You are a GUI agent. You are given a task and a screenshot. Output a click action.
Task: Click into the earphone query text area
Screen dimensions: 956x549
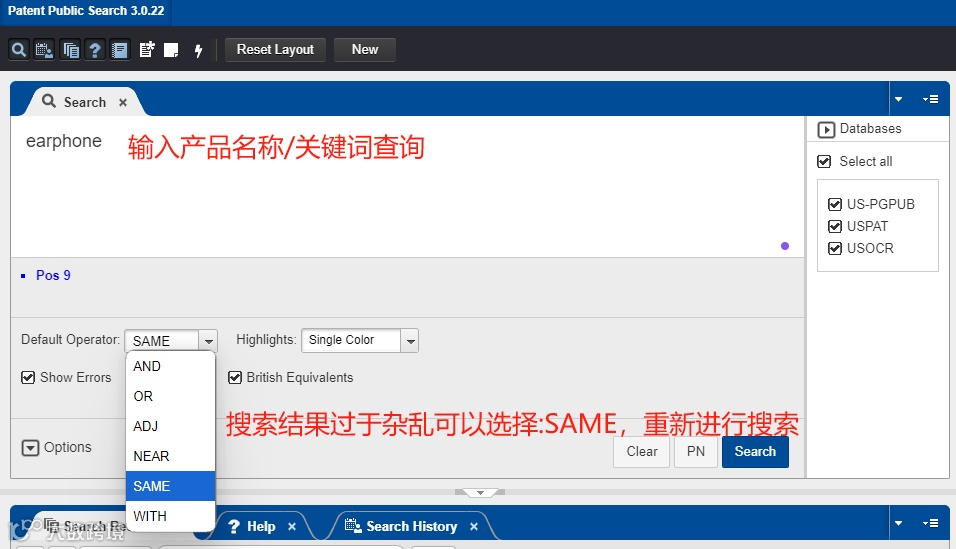click(407, 187)
